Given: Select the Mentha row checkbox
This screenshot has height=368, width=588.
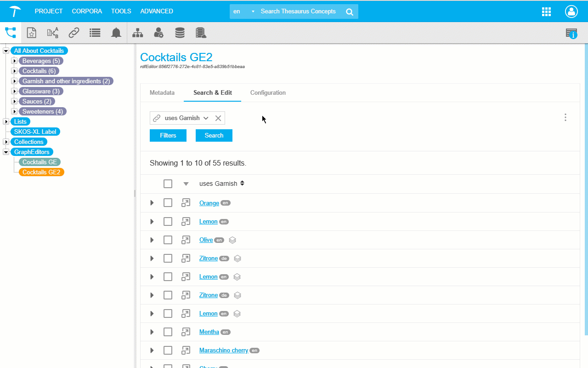Looking at the screenshot, I should 168,332.
